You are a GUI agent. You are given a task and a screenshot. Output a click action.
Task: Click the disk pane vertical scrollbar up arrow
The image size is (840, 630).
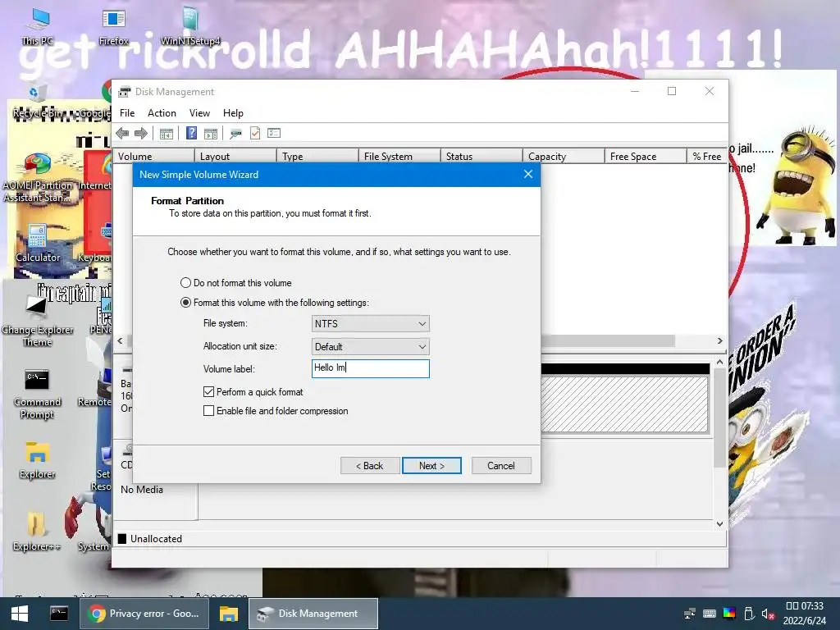pos(719,362)
